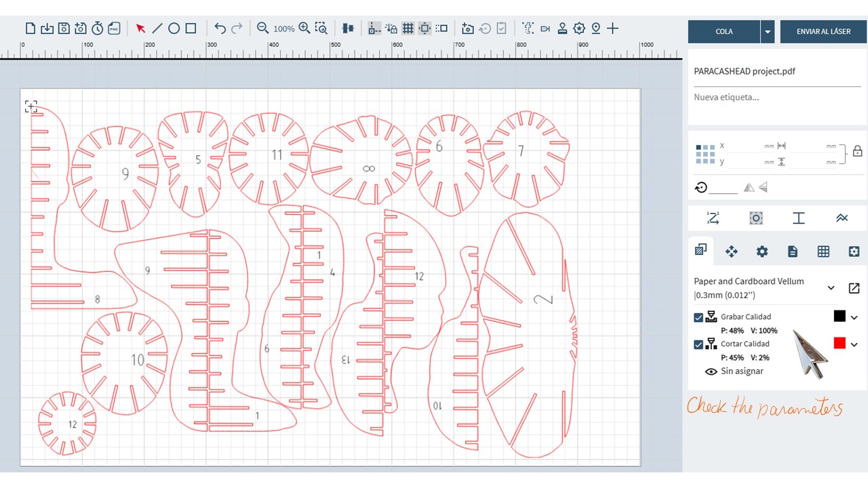
Task: Toggle visibility eye for Sin asignar
Action: tap(711, 371)
